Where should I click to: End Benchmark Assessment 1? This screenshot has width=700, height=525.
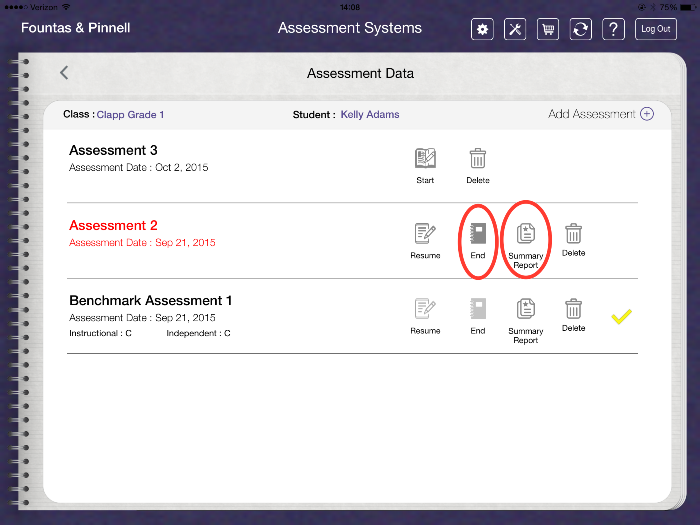point(478,316)
